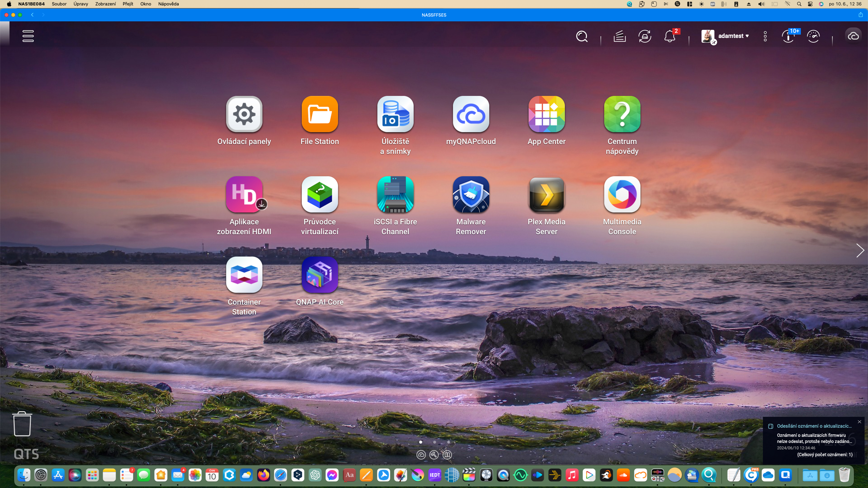Open App Center icon
The width and height of the screenshot is (868, 488).
(547, 114)
